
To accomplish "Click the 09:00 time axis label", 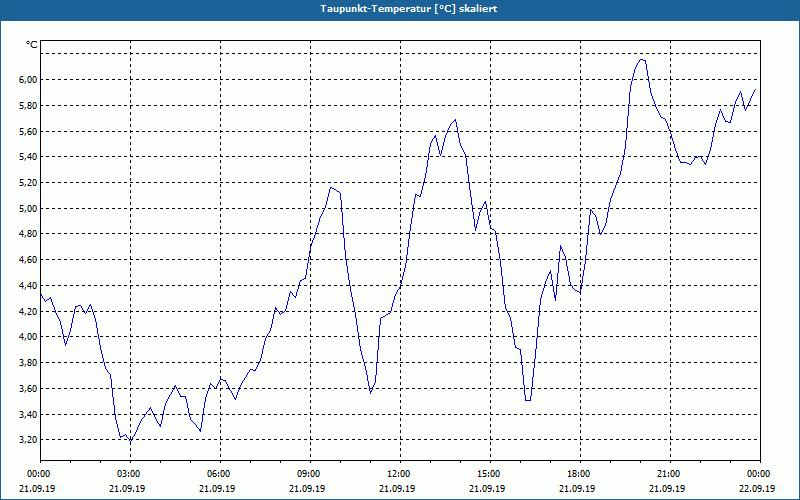I will [x=310, y=474].
